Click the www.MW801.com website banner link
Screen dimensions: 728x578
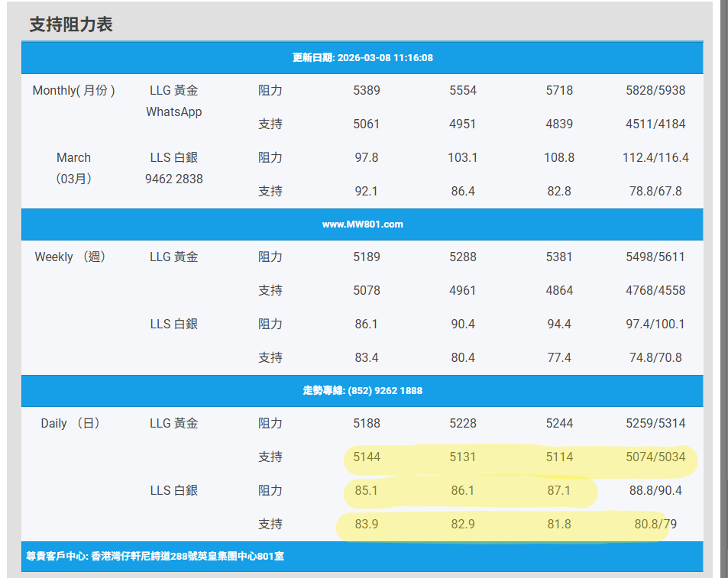tap(362, 224)
